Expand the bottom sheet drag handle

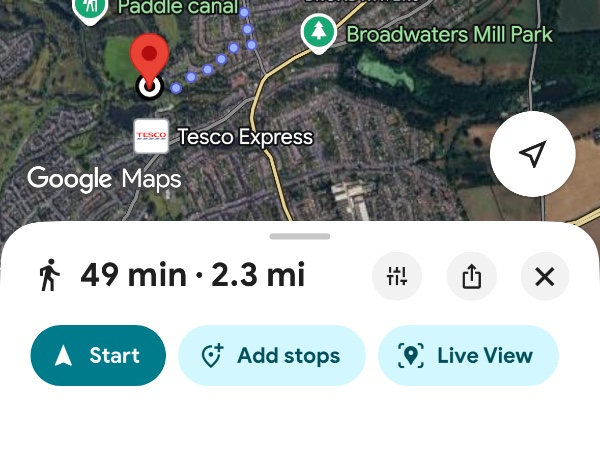(300, 236)
